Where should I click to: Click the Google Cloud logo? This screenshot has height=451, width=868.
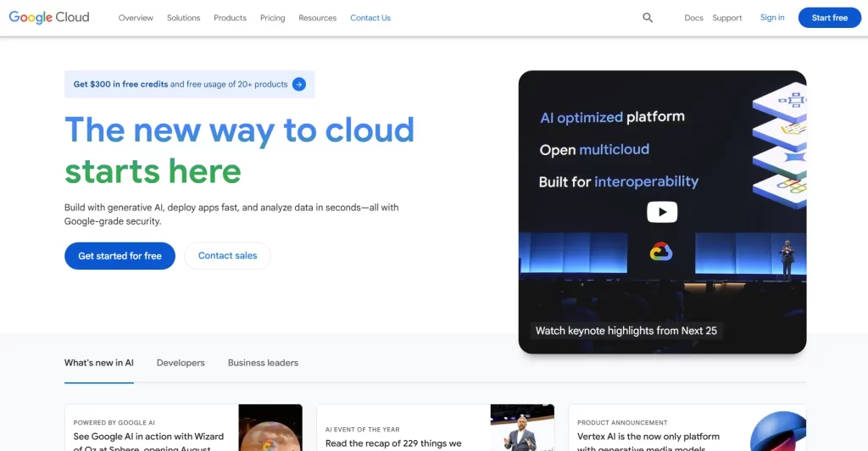(x=49, y=17)
